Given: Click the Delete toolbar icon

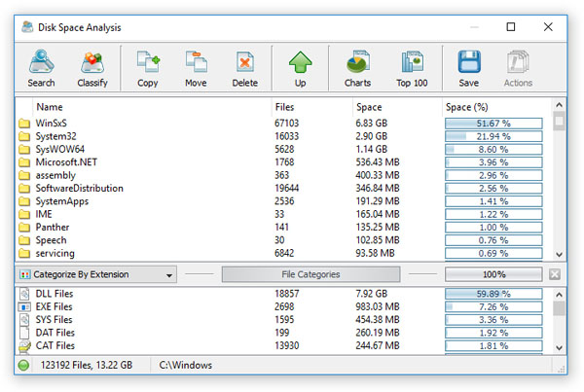Looking at the screenshot, I should 244,68.
